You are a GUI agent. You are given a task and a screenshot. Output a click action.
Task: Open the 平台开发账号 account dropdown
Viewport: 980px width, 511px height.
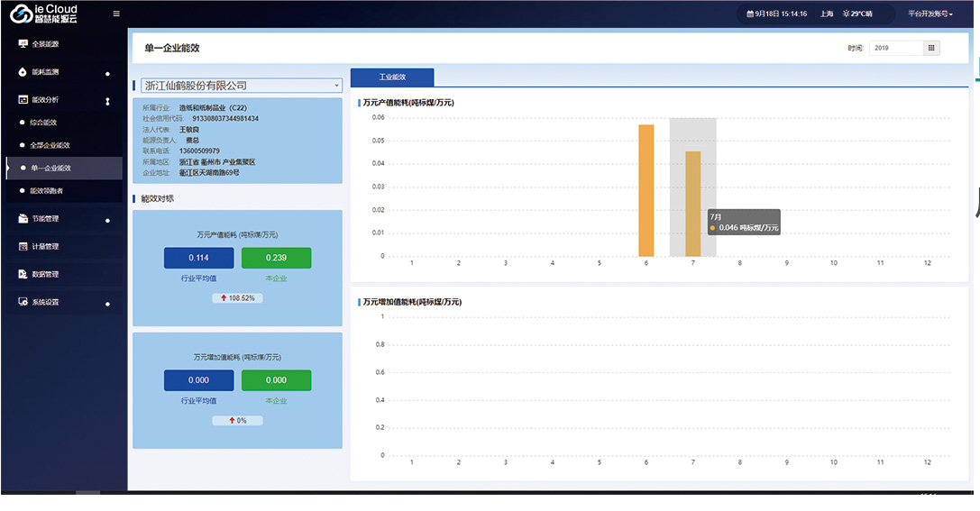pos(930,14)
